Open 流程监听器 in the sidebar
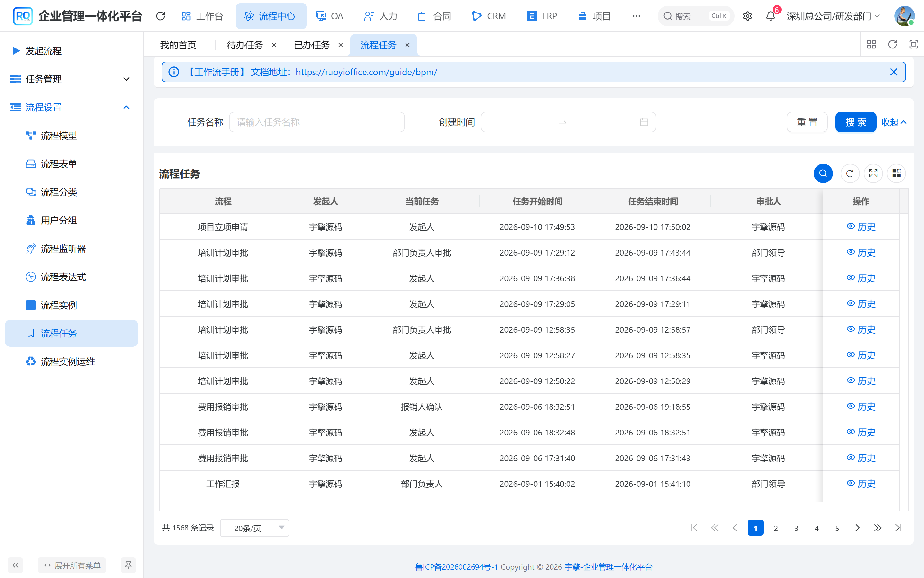Image resolution: width=924 pixels, height=578 pixels. pyautogui.click(x=72, y=249)
